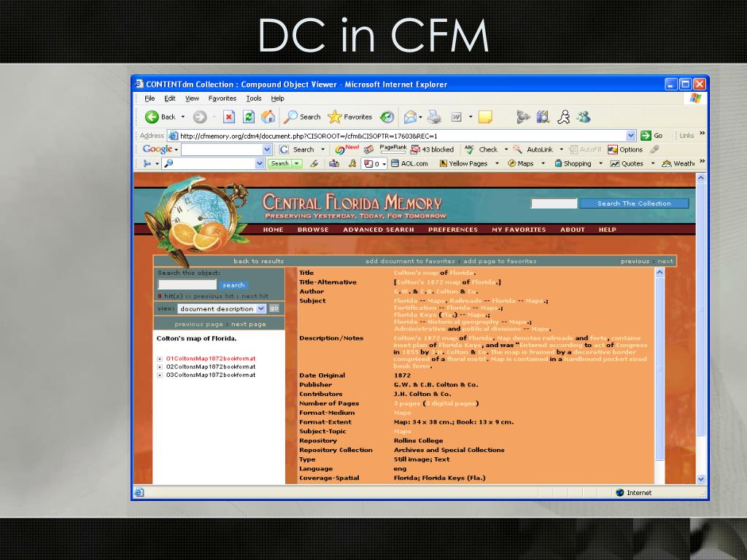Open MY FAVORITES in site navigation
Screen dimensions: 747x560
pos(519,230)
